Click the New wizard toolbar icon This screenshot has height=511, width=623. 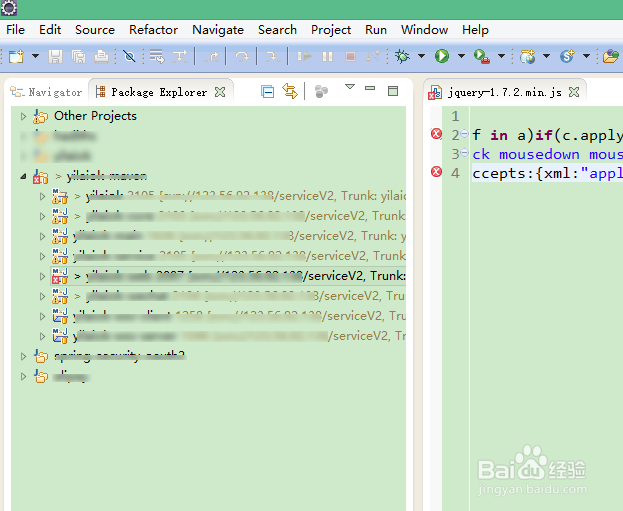point(16,56)
